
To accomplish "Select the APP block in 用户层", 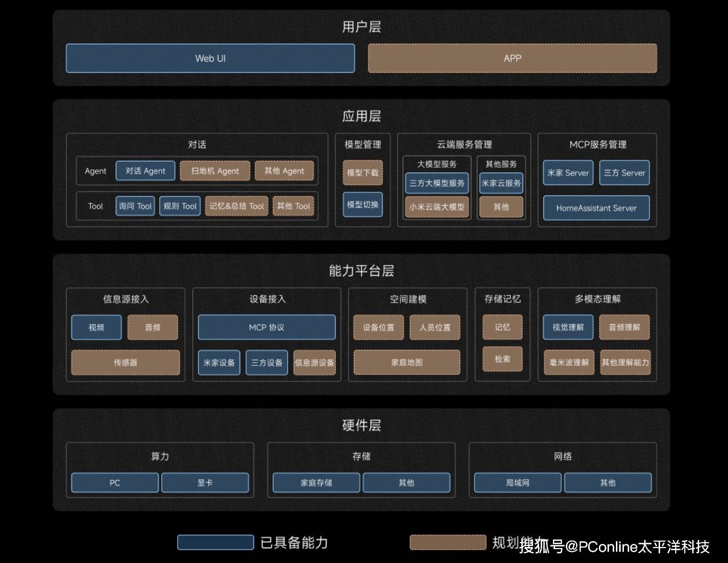I will pos(512,58).
